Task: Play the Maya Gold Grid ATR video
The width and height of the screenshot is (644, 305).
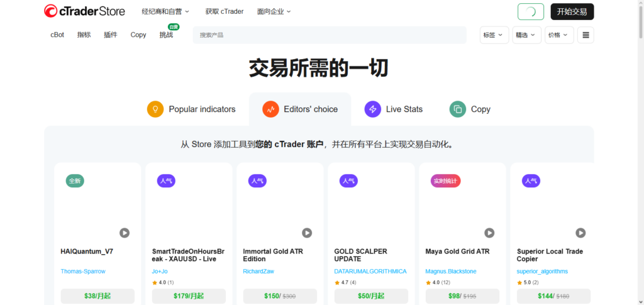Action: pyautogui.click(x=489, y=233)
